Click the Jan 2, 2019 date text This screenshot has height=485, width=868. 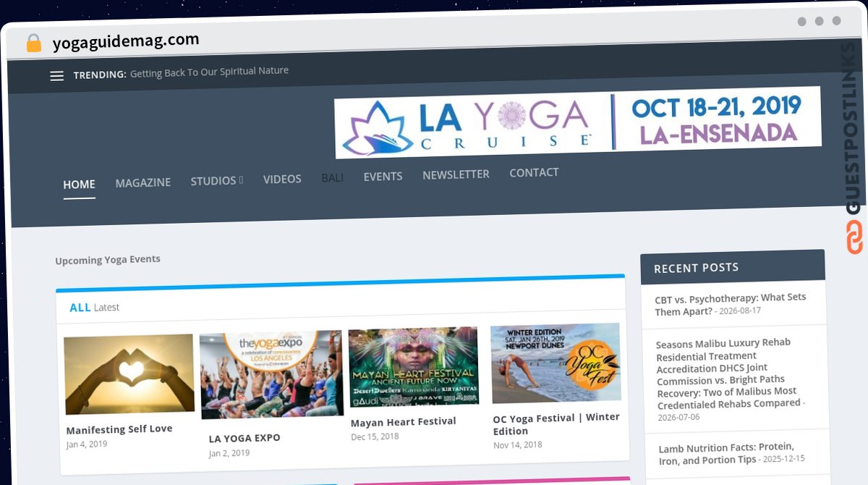(229, 453)
